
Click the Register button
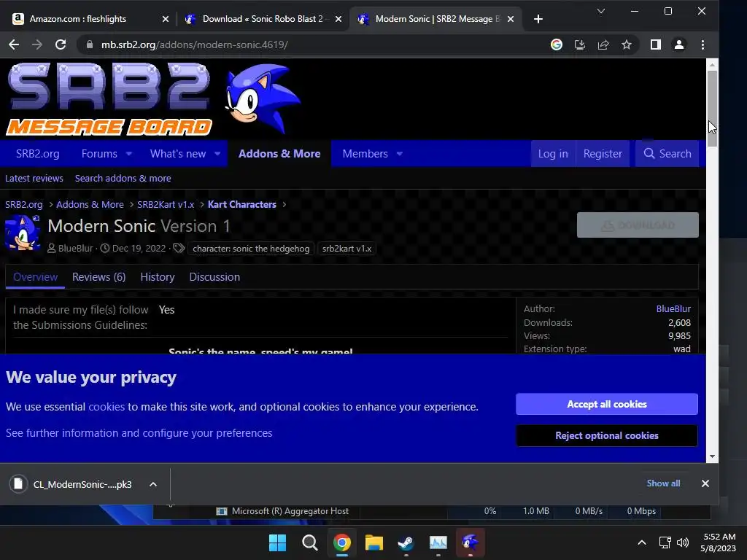point(603,154)
